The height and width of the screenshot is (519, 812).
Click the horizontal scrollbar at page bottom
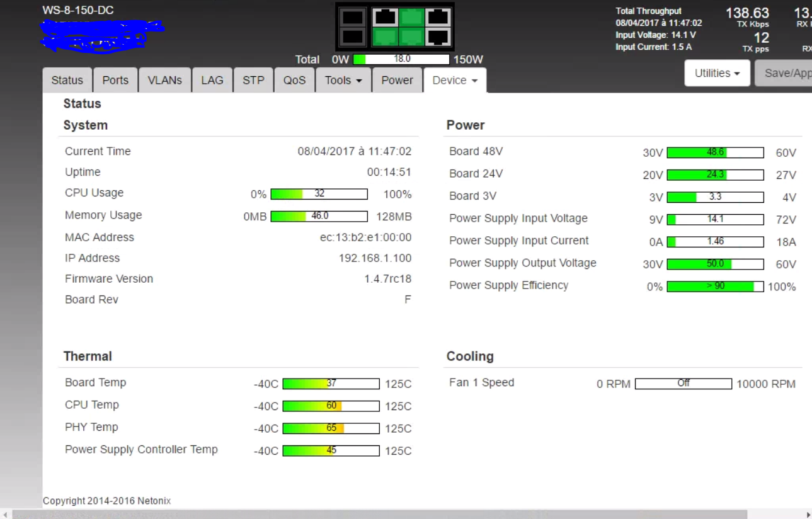[378, 515]
